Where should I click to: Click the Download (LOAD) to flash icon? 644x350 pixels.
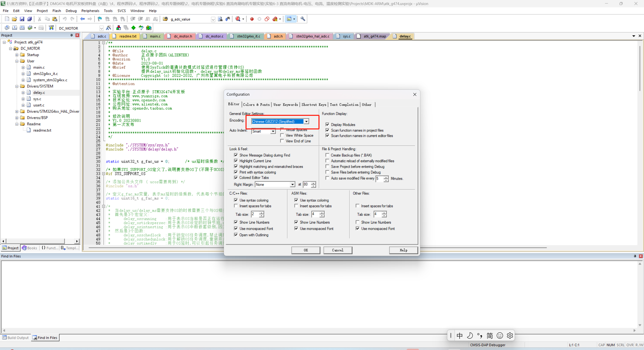(x=51, y=28)
